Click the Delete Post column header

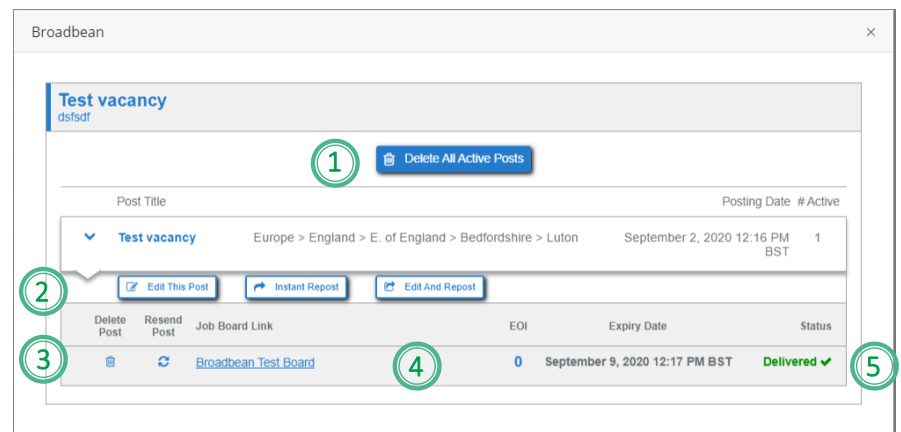tap(109, 326)
